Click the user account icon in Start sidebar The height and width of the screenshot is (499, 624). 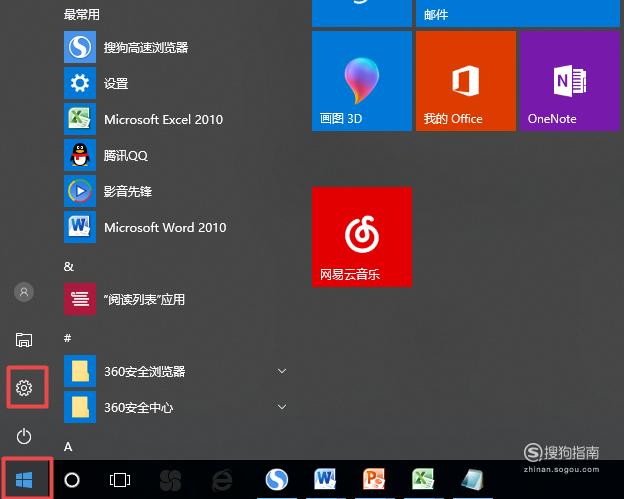pyautogui.click(x=24, y=292)
